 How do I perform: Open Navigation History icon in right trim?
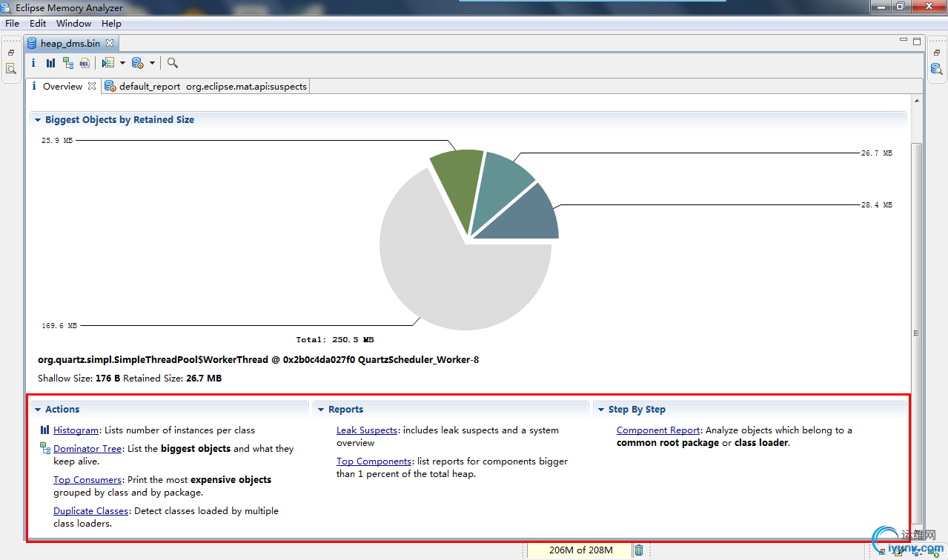point(936,69)
